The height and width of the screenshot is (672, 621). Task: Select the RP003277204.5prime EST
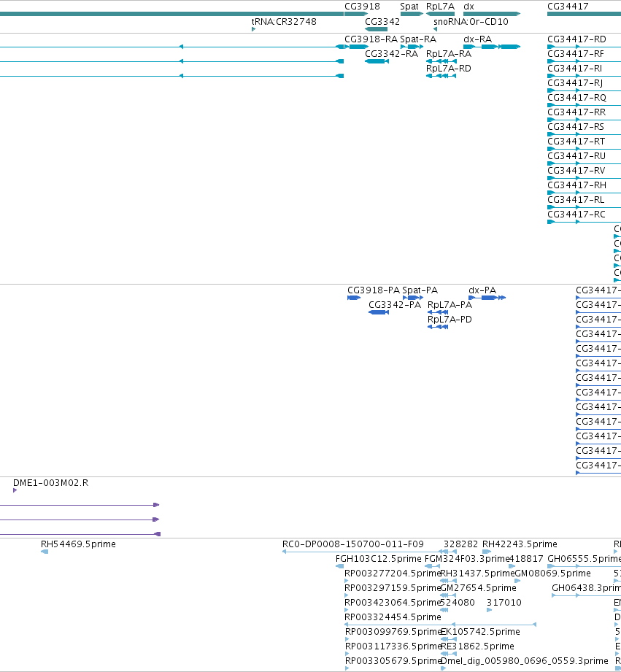pyautogui.click(x=347, y=581)
